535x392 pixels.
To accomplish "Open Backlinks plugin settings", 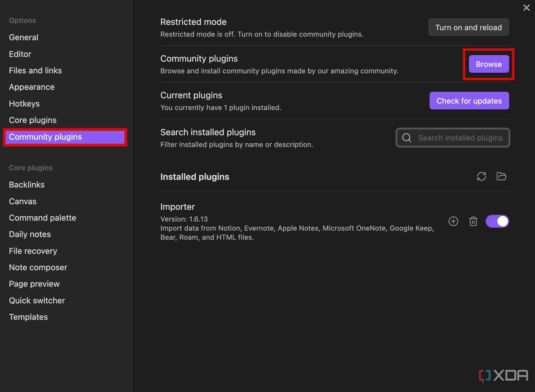I will coord(27,185).
